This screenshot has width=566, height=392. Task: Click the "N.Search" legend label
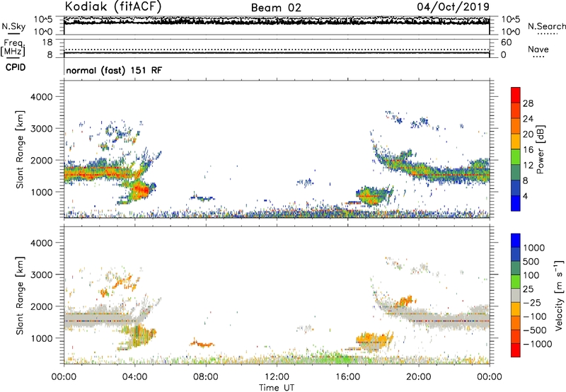546,26
